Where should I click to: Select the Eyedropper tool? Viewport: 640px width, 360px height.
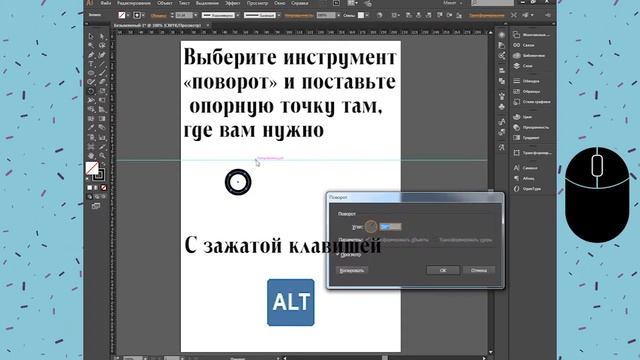pos(91,128)
